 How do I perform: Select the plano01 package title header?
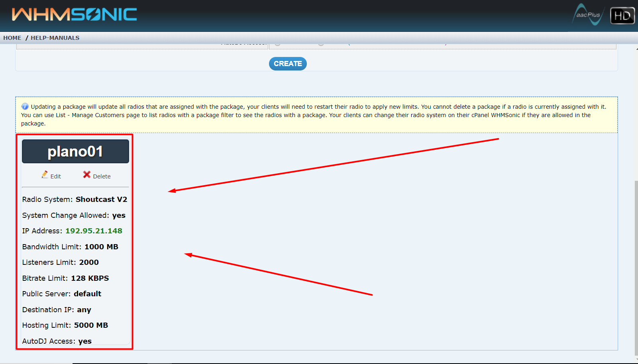[x=75, y=151]
